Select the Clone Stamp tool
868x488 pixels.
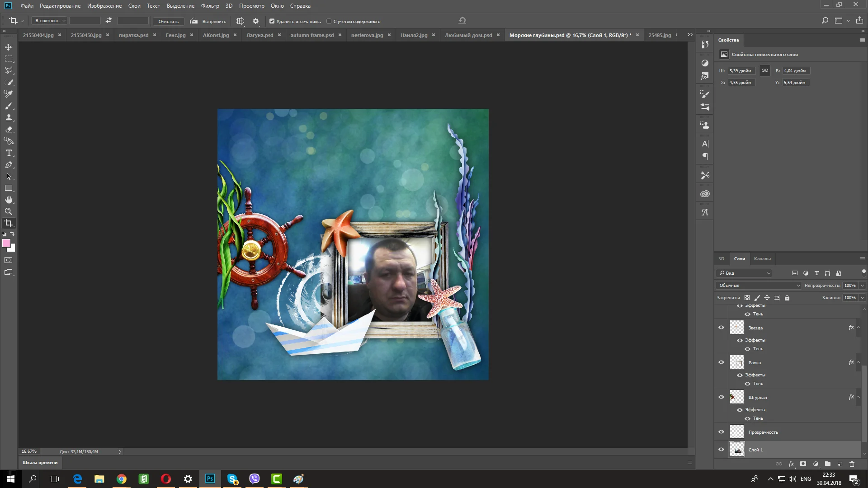click(9, 118)
